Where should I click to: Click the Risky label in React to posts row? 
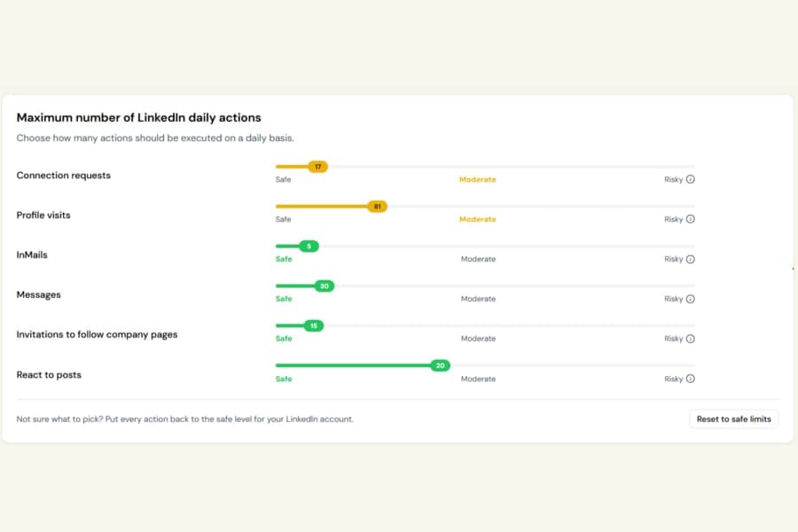coord(673,379)
